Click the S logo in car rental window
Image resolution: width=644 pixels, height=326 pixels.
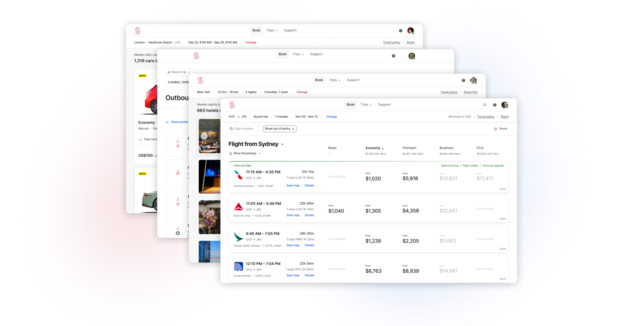pyautogui.click(x=138, y=31)
